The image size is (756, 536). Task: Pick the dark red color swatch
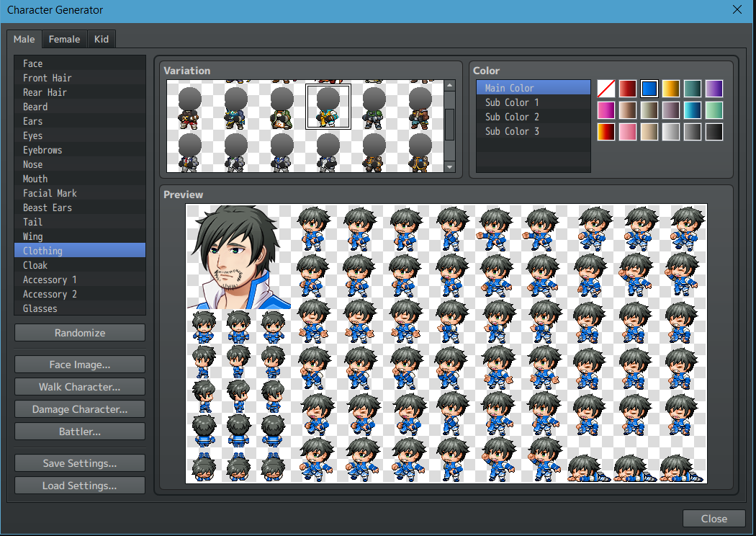click(x=626, y=88)
